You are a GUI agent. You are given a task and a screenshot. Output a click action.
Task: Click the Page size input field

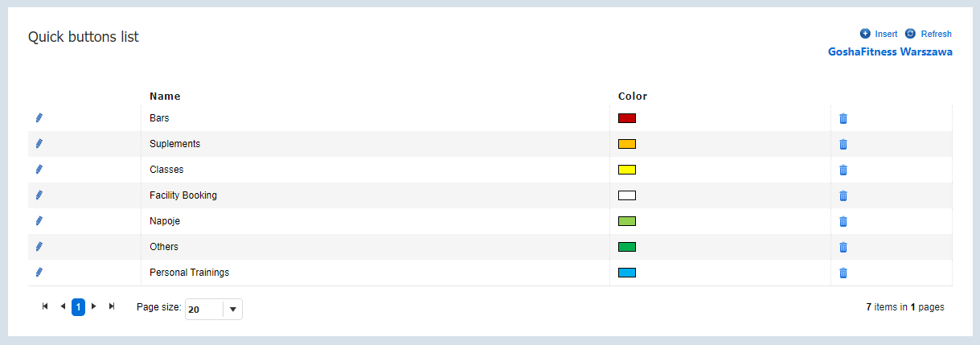pos(204,309)
